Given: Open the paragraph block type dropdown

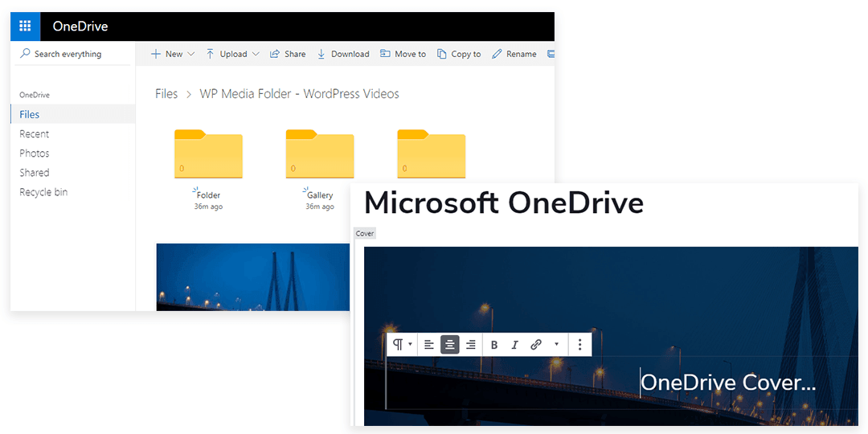Looking at the screenshot, I should click(401, 345).
